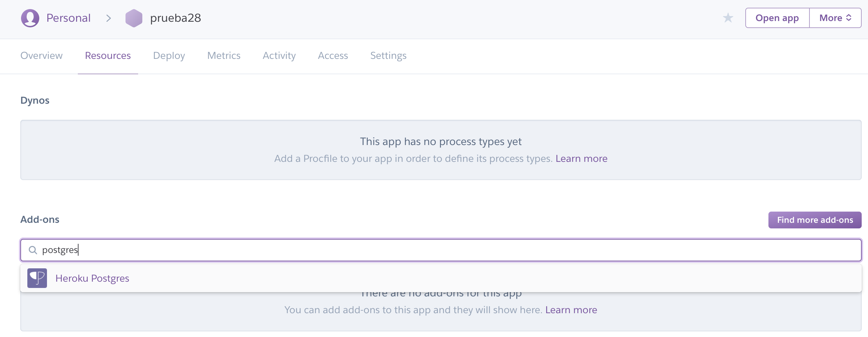The width and height of the screenshot is (868, 337).
Task: Click the search magnifier icon in add-ons field
Action: pos(33,250)
